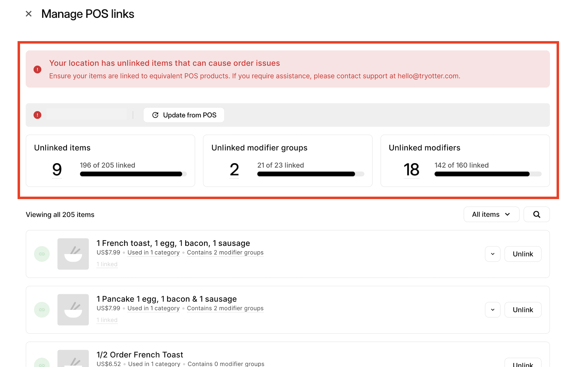This screenshot has height=367, width=588.
Task: Click the unlinked modifier groups count 2
Action: point(234,170)
